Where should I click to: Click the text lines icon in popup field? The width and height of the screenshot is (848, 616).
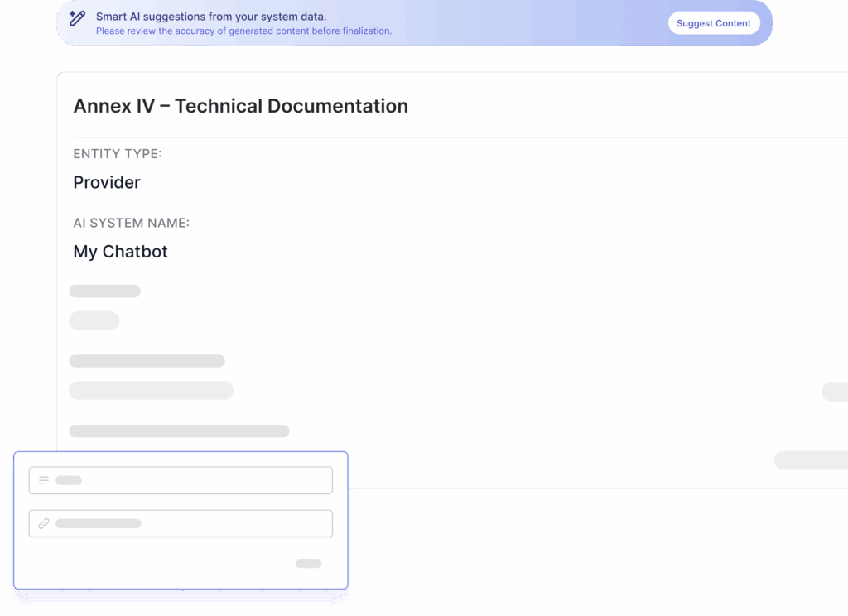[x=44, y=480]
